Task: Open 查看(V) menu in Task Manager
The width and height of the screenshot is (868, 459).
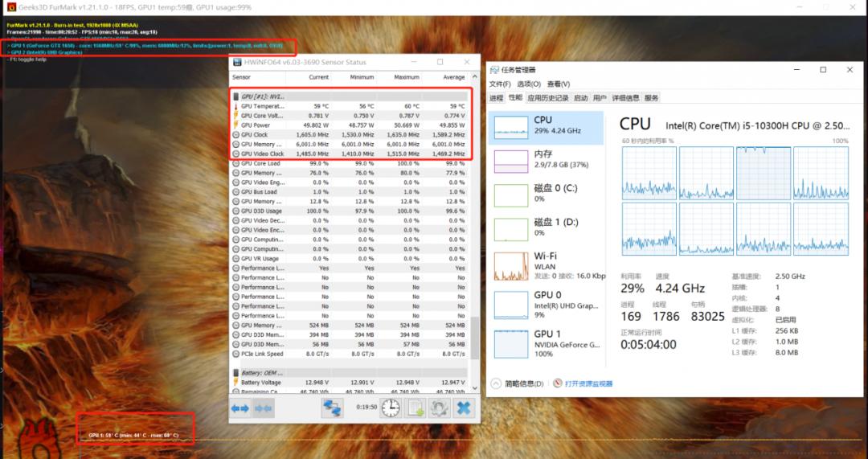Action: (x=558, y=84)
